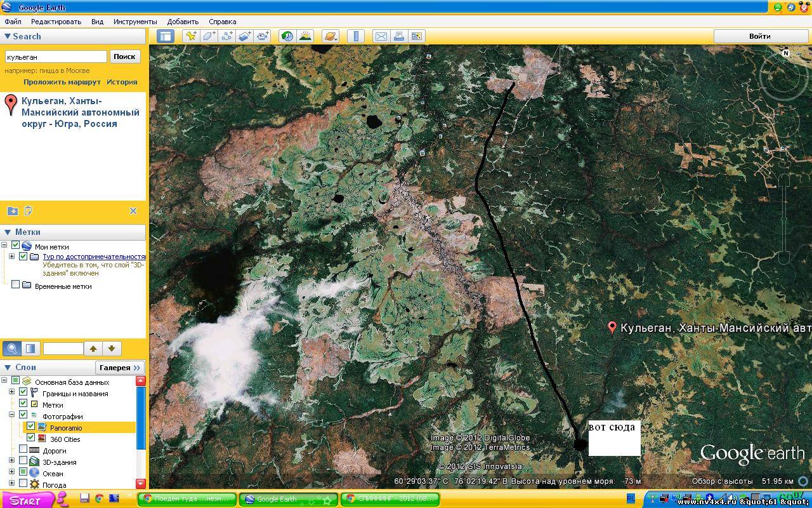Toggle Тур по достопримечательностям checkbox
The image size is (812, 508).
[x=23, y=257]
